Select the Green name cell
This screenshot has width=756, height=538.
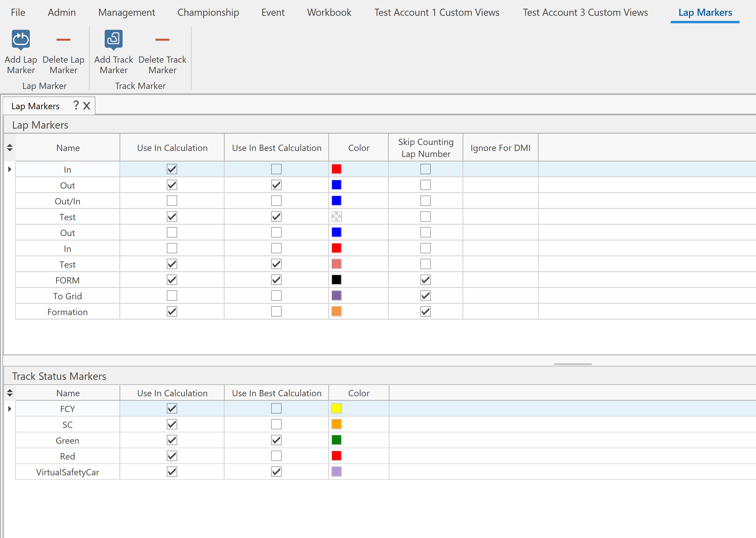pos(67,441)
